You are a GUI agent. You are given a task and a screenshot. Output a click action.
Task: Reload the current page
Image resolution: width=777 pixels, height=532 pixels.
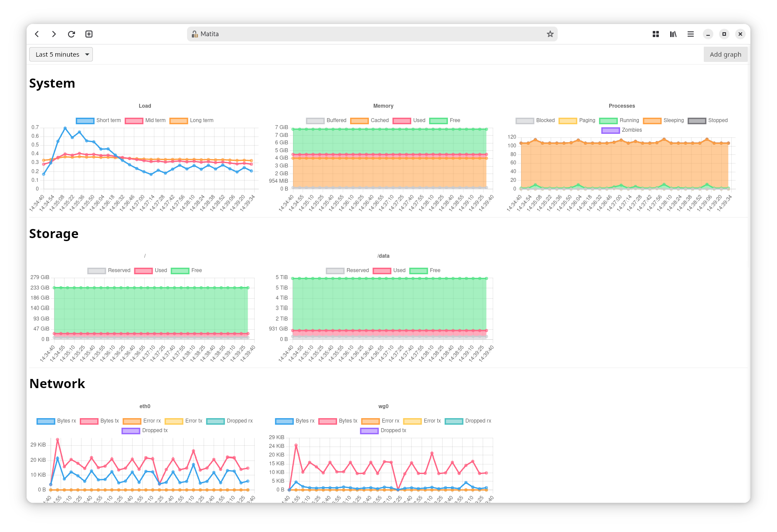(x=72, y=34)
